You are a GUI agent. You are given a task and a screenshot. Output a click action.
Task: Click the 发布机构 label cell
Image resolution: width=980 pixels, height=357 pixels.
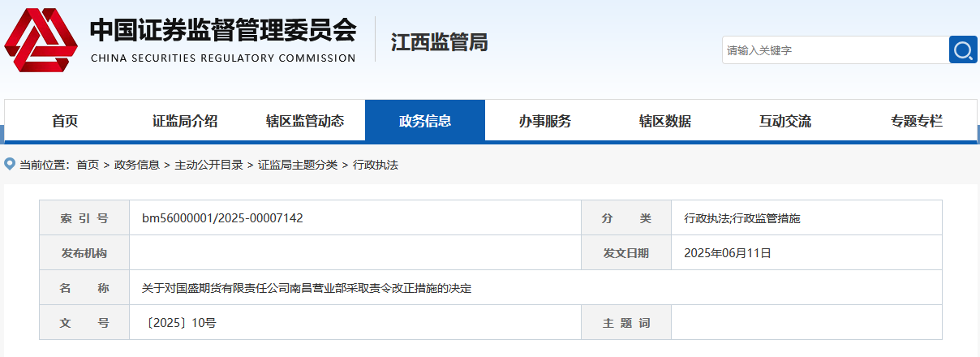[x=84, y=253]
